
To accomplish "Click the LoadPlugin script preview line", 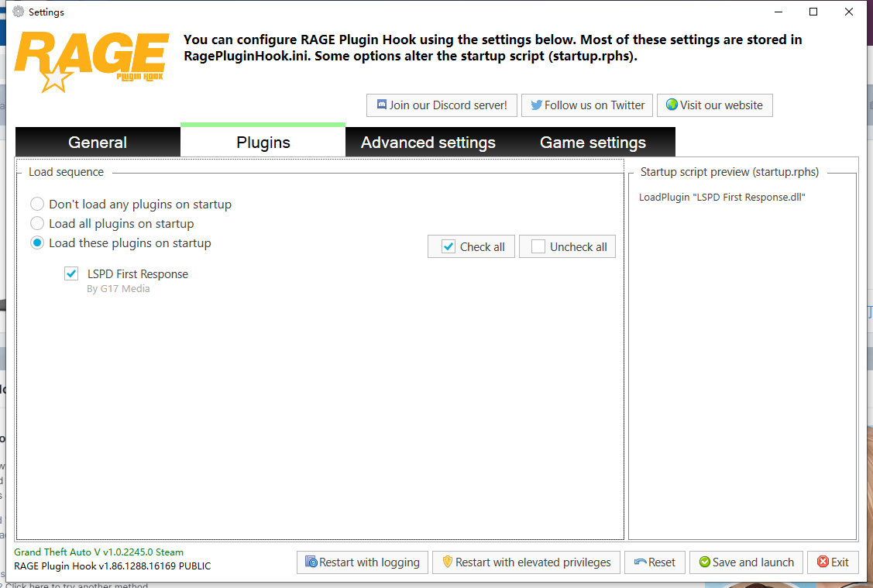I will [x=722, y=197].
